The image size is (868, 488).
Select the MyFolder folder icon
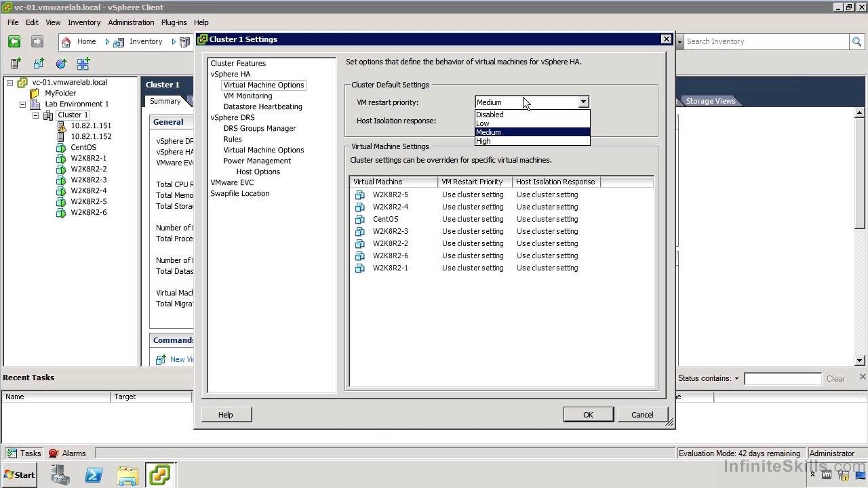click(x=35, y=94)
